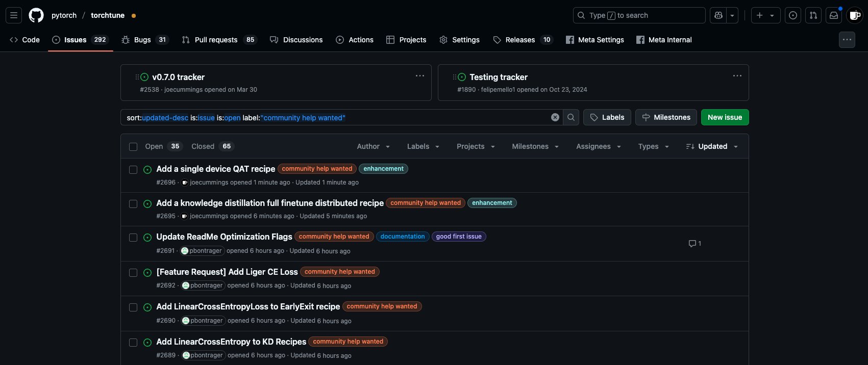Select checkbox for knowledge distillation recipe issue
This screenshot has width=868, height=365.
133,204
